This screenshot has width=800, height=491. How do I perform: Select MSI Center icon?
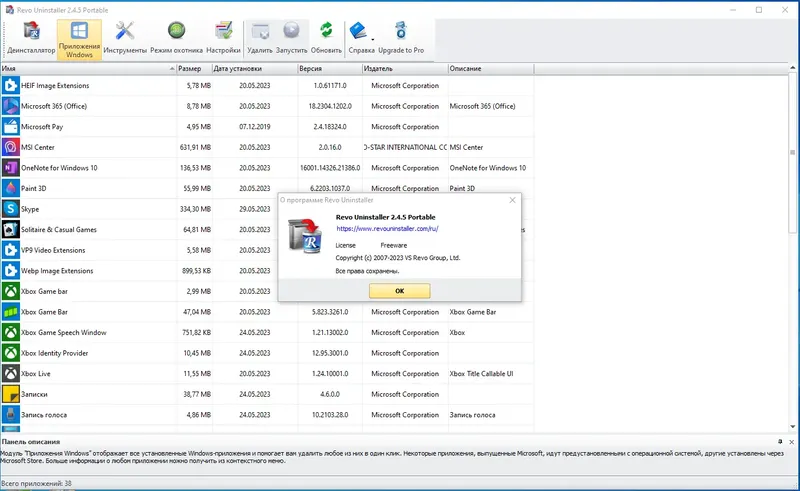click(x=11, y=147)
